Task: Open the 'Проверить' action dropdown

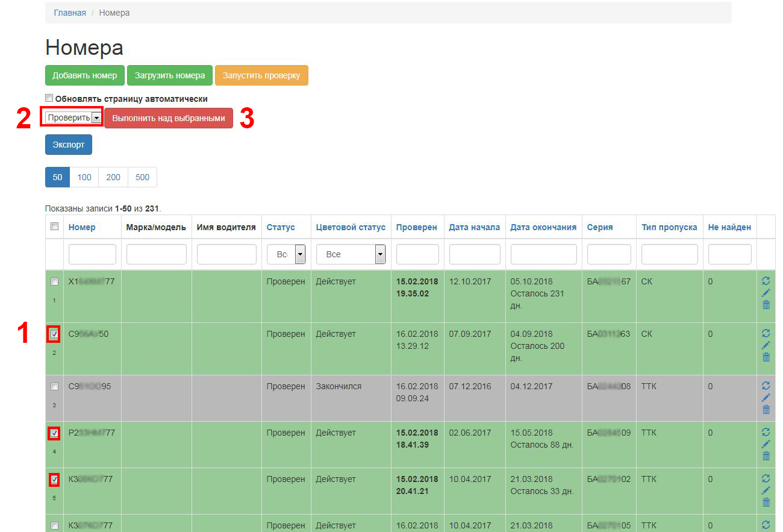Action: tap(73, 117)
